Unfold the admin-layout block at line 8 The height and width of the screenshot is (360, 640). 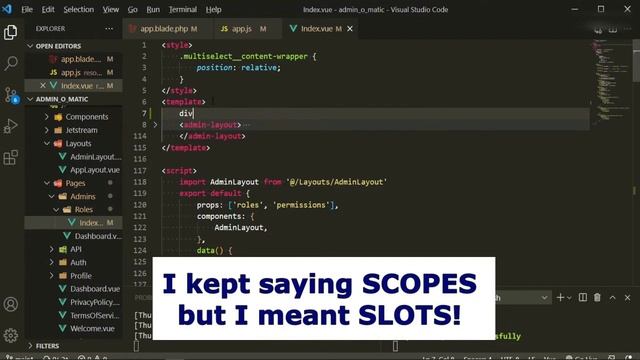(x=155, y=125)
